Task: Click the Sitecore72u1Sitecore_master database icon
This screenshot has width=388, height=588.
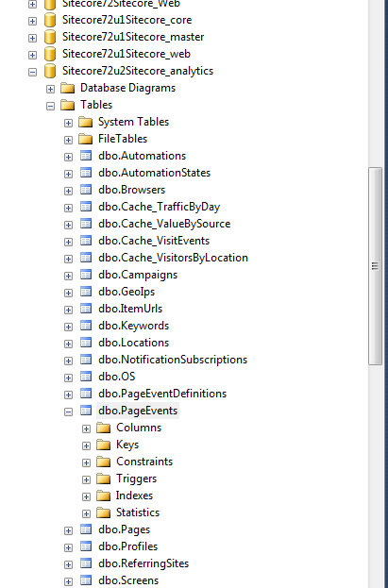Action: coord(50,37)
